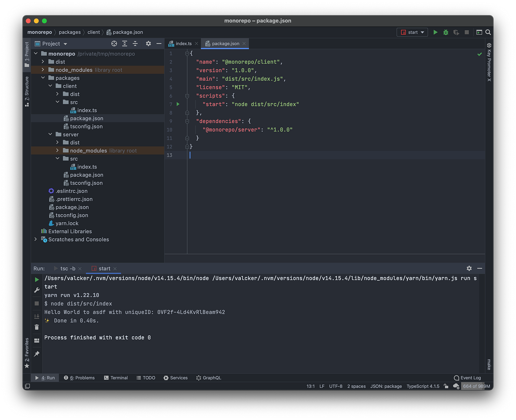Collapse the server folder in tree

(50, 135)
